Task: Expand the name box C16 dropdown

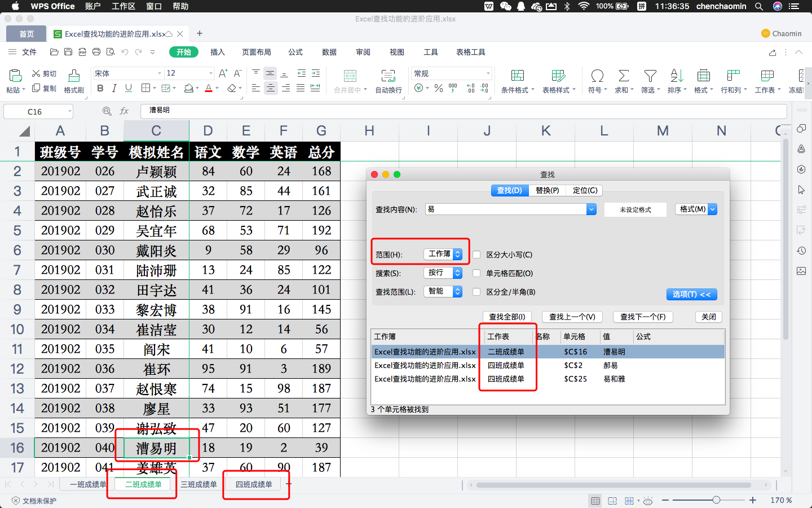Action: click(70, 111)
